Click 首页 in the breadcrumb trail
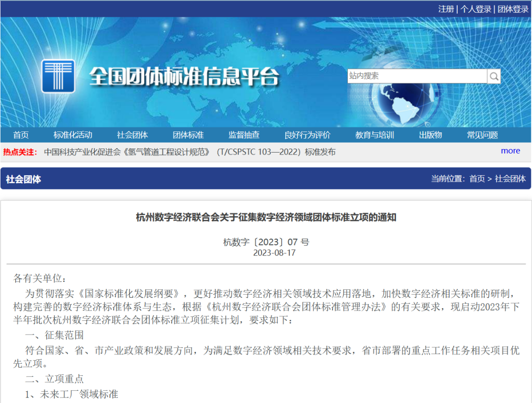The width and height of the screenshot is (532, 403). point(477,179)
